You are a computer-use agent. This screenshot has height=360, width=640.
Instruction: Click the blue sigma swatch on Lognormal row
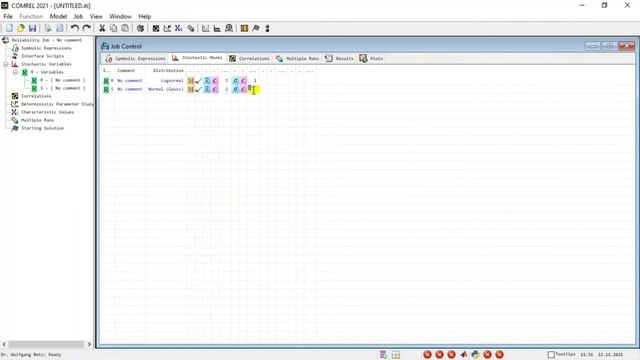pos(236,81)
